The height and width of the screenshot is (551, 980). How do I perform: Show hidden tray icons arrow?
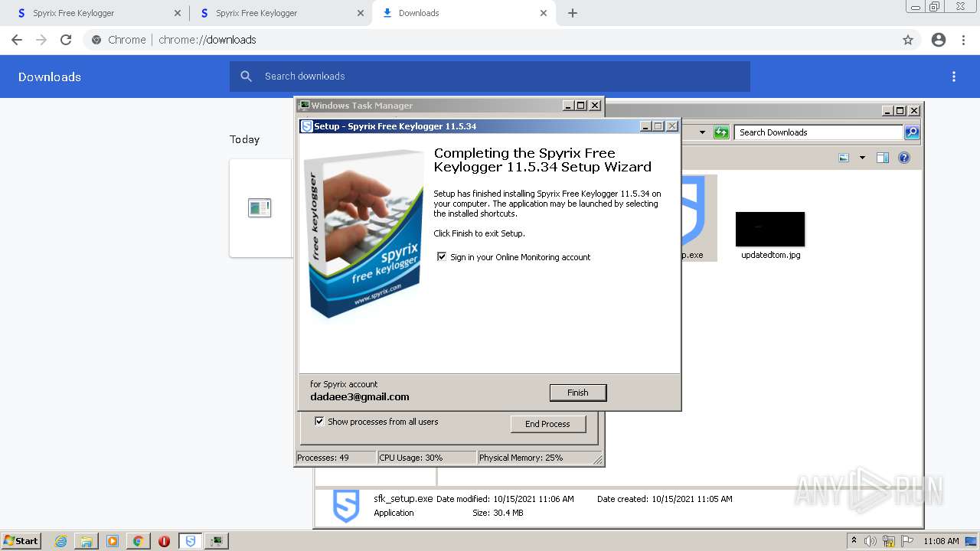(x=854, y=540)
